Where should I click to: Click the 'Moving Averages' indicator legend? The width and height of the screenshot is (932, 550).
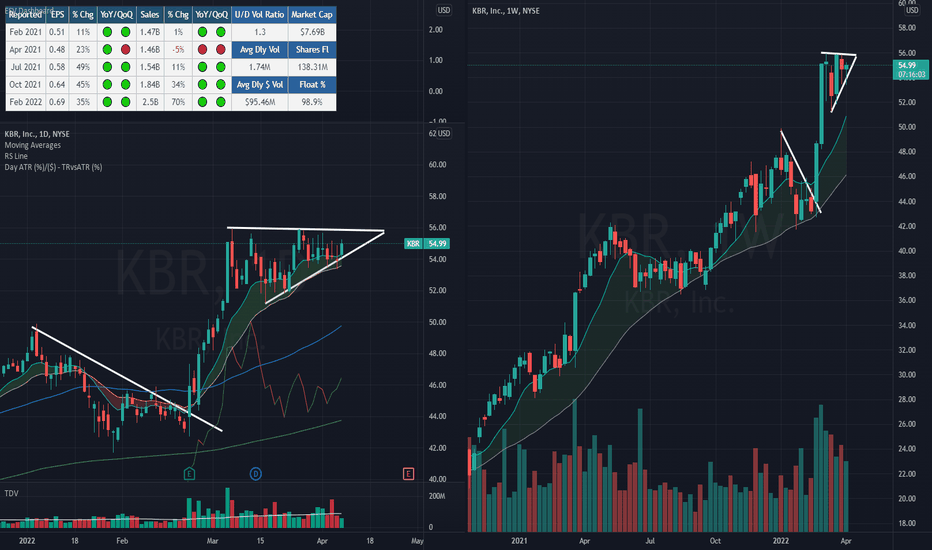click(33, 145)
